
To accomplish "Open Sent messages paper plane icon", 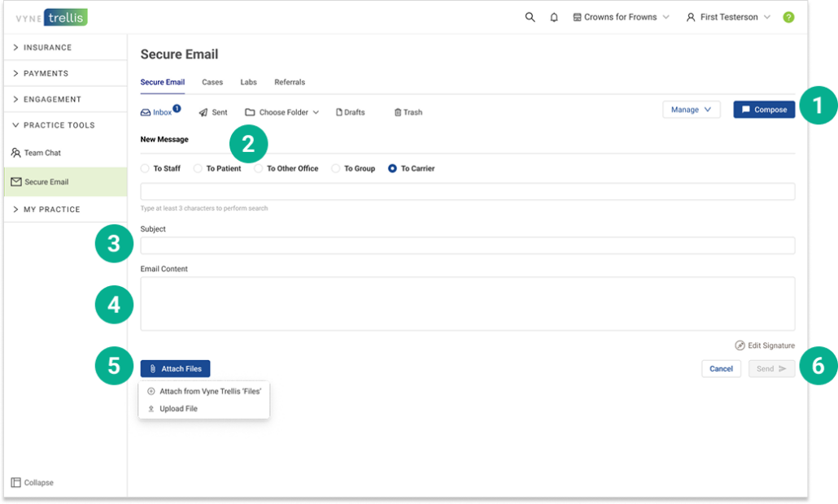I will pyautogui.click(x=203, y=113).
